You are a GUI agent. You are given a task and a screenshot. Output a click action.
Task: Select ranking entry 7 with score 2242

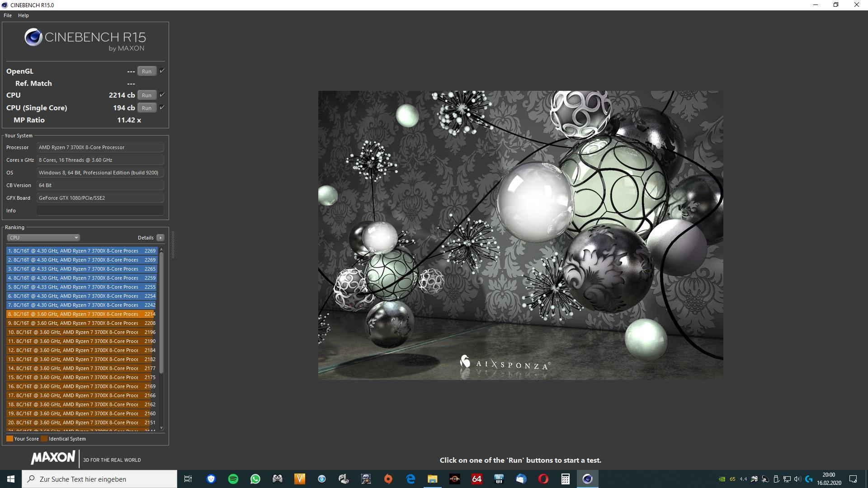pos(82,305)
